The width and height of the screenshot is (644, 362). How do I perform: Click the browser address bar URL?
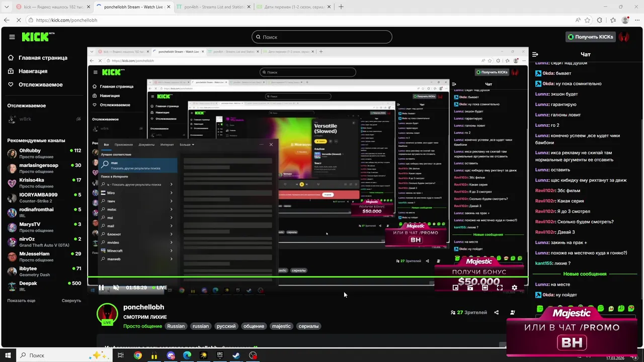[66, 20]
